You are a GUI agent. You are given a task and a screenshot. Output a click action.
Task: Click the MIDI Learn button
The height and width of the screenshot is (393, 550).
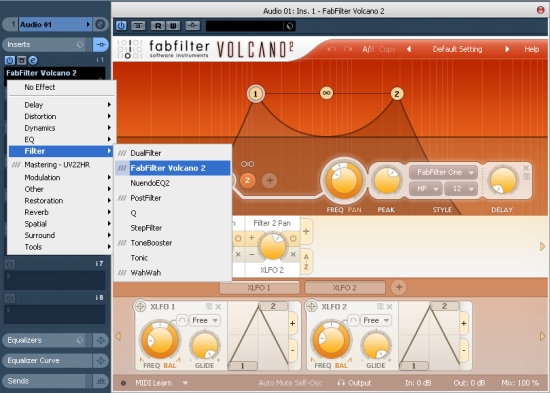(x=153, y=383)
